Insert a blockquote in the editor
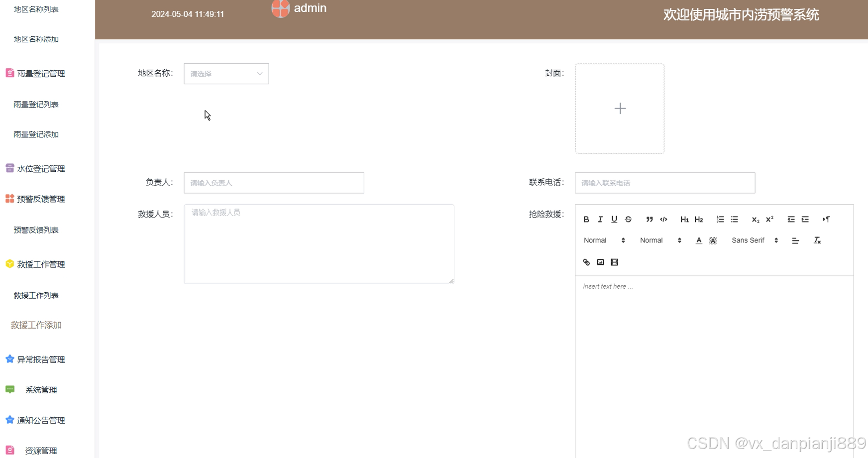Screen dimensions: 868x458 650,220
